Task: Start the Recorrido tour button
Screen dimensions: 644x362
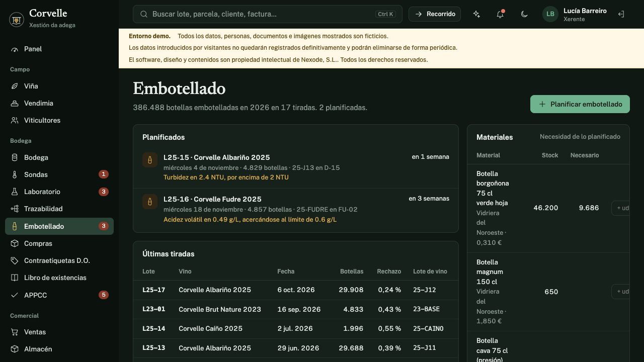Action: point(436,14)
